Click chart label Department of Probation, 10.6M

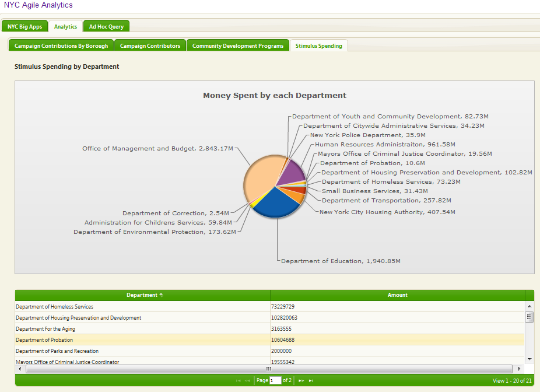pos(372,163)
